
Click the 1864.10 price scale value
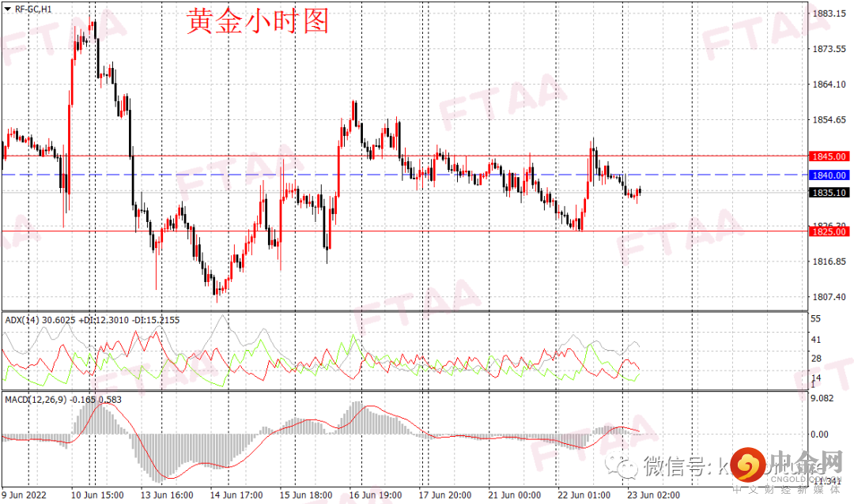[829, 85]
